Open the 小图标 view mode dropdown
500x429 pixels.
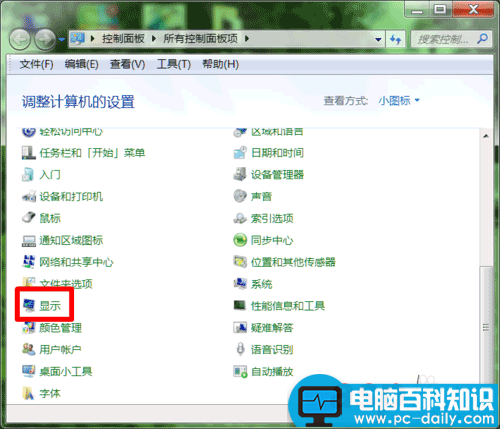click(399, 100)
